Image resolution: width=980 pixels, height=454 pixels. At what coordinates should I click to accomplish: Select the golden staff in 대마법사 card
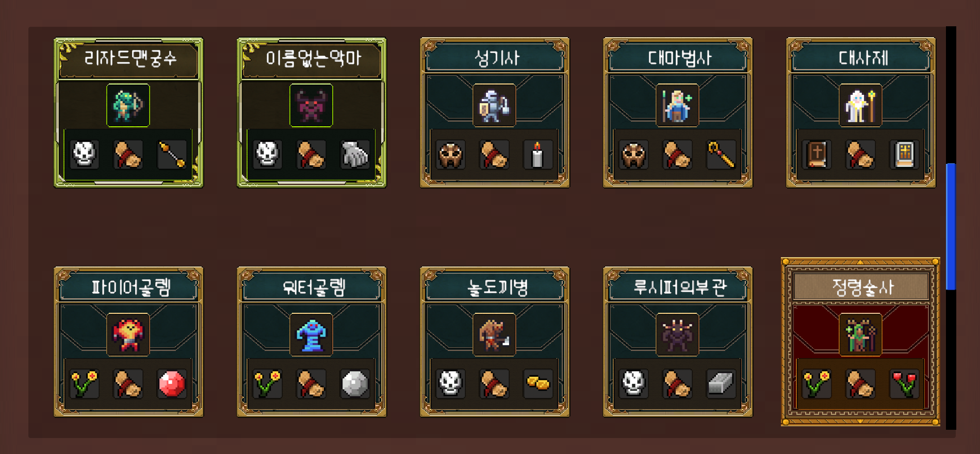[721, 154]
